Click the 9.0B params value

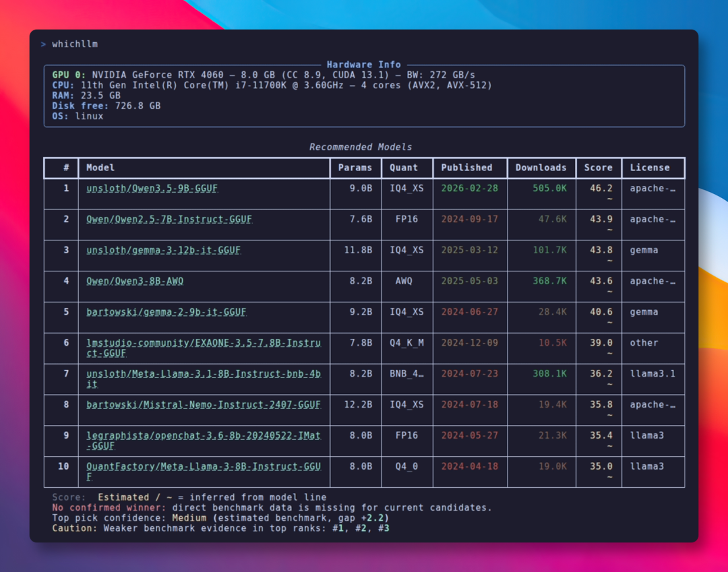click(361, 189)
